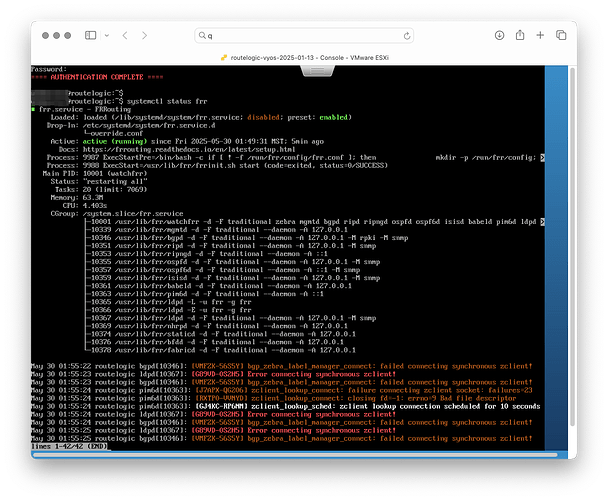The image size is (608, 500).
Task: Click the 'restarting all' status text
Action: 115,182
